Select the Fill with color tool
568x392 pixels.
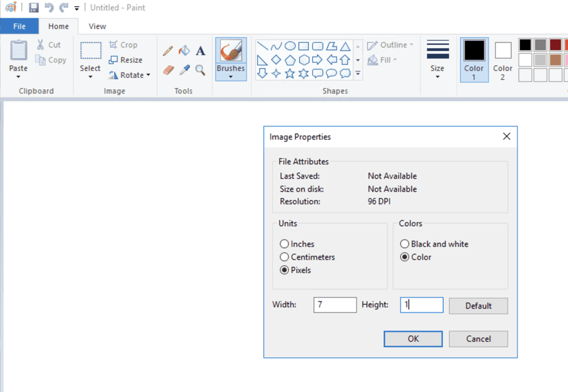pyautogui.click(x=184, y=50)
